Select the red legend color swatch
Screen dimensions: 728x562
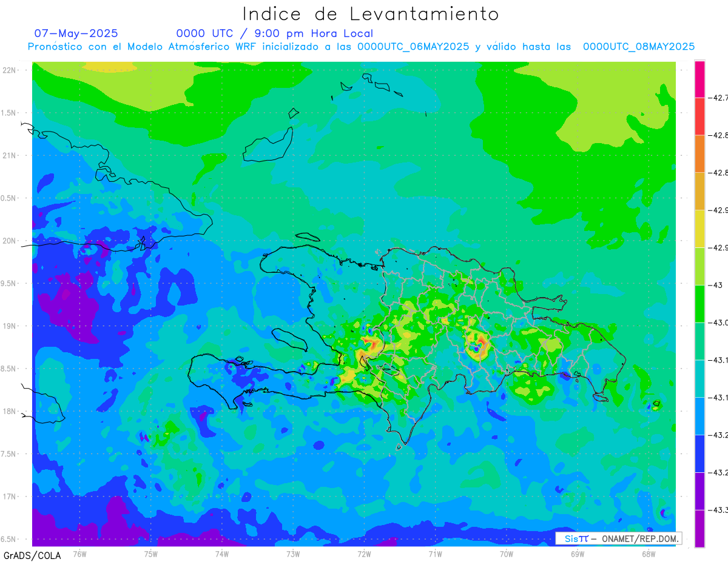[699, 116]
